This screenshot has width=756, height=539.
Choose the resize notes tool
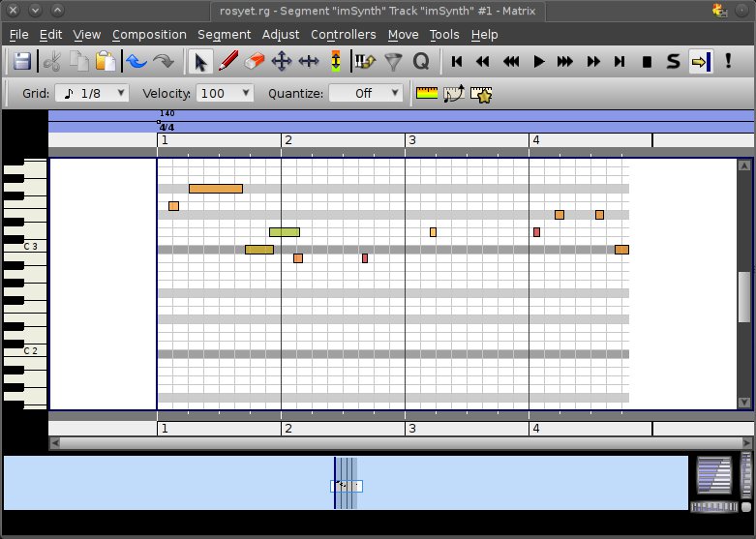309,62
